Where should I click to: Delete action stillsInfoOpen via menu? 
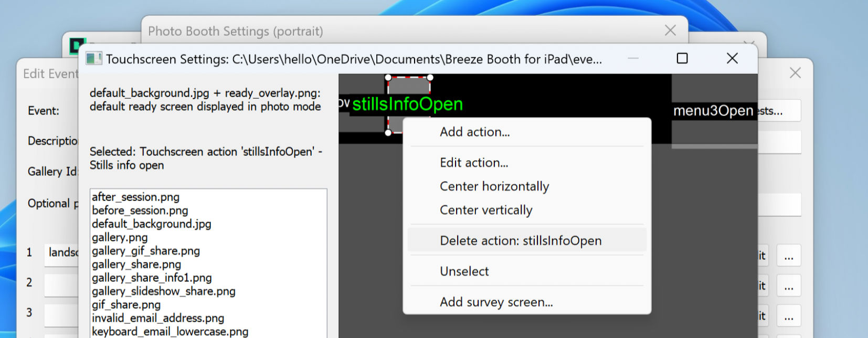[520, 241]
